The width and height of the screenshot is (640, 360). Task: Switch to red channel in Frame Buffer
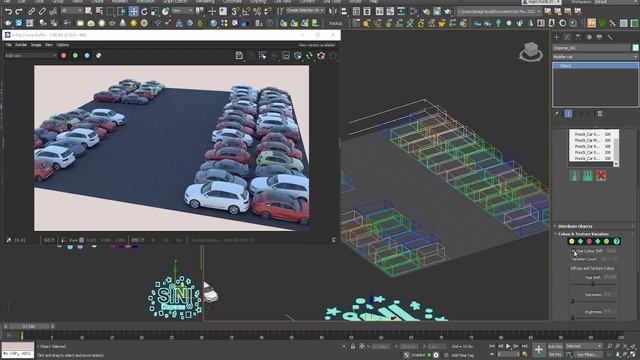[x=64, y=56]
